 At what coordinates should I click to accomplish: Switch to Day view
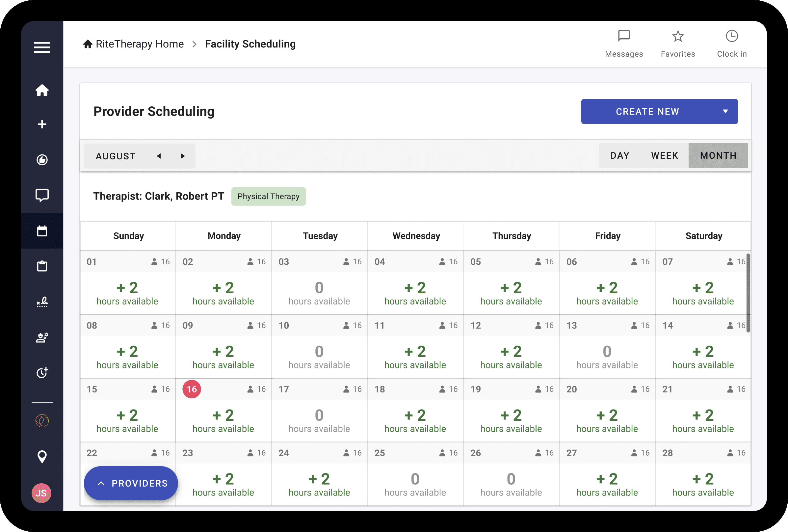620,156
